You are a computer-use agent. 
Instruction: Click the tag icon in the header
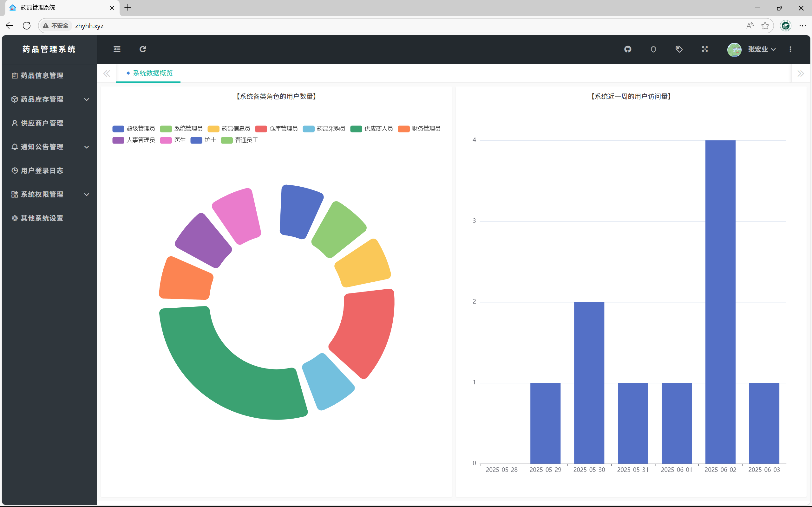(x=679, y=49)
